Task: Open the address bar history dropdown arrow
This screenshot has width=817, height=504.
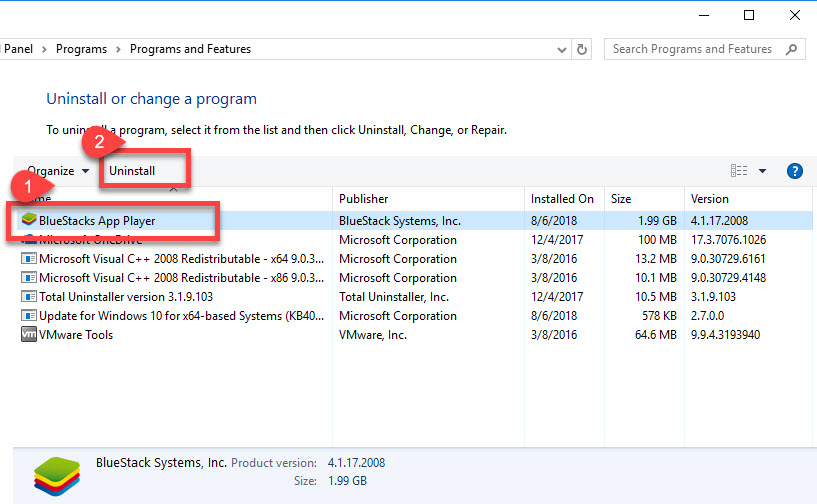Action: [x=562, y=50]
